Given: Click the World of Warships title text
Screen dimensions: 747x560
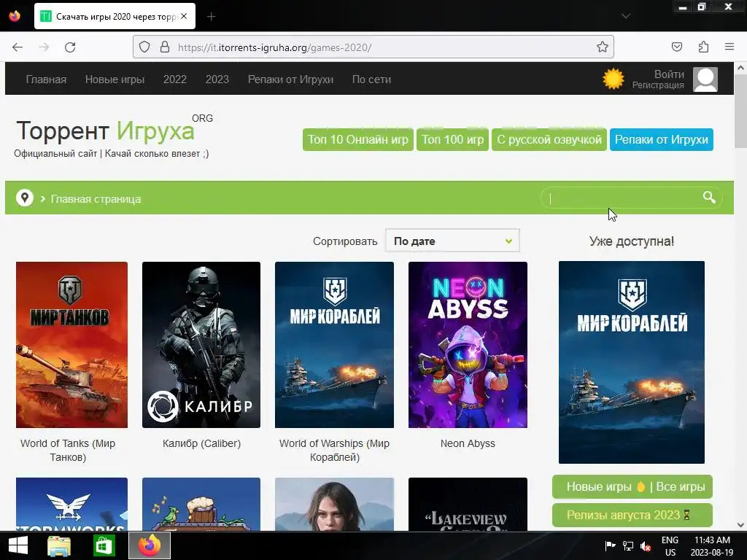Looking at the screenshot, I should coord(334,450).
